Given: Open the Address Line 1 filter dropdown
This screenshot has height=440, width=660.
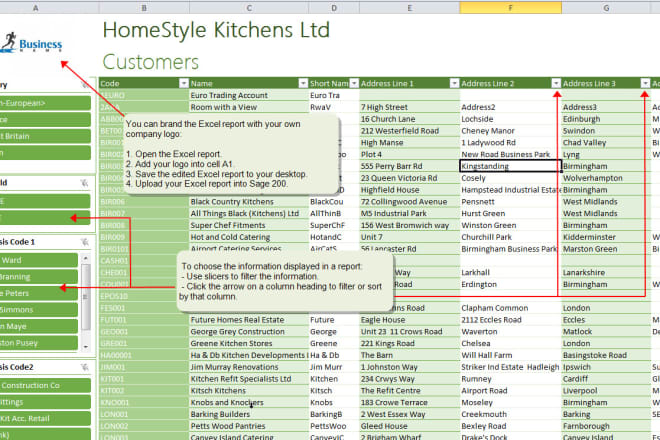Looking at the screenshot, I should coord(454,83).
